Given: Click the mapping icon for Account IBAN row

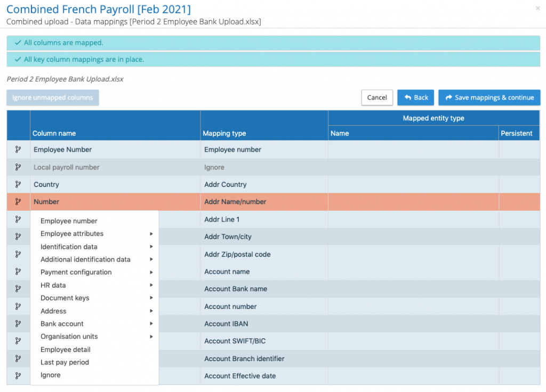Looking at the screenshot, I should click(x=18, y=323).
